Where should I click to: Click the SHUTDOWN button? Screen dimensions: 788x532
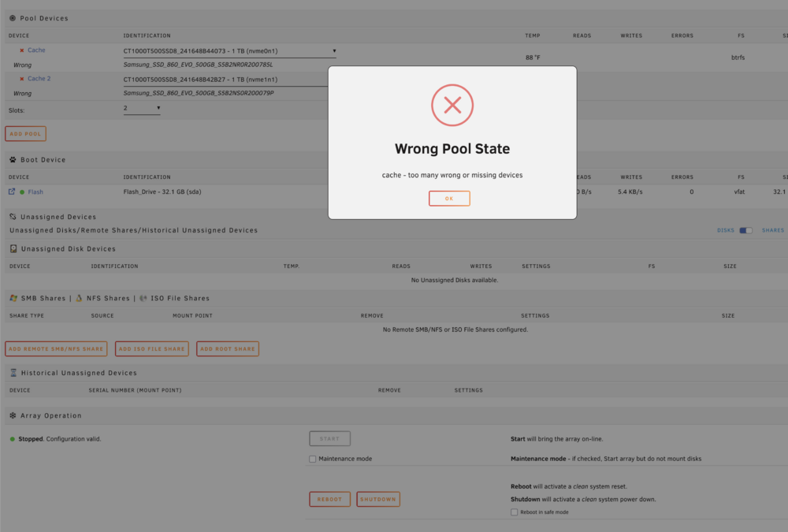pyautogui.click(x=378, y=500)
